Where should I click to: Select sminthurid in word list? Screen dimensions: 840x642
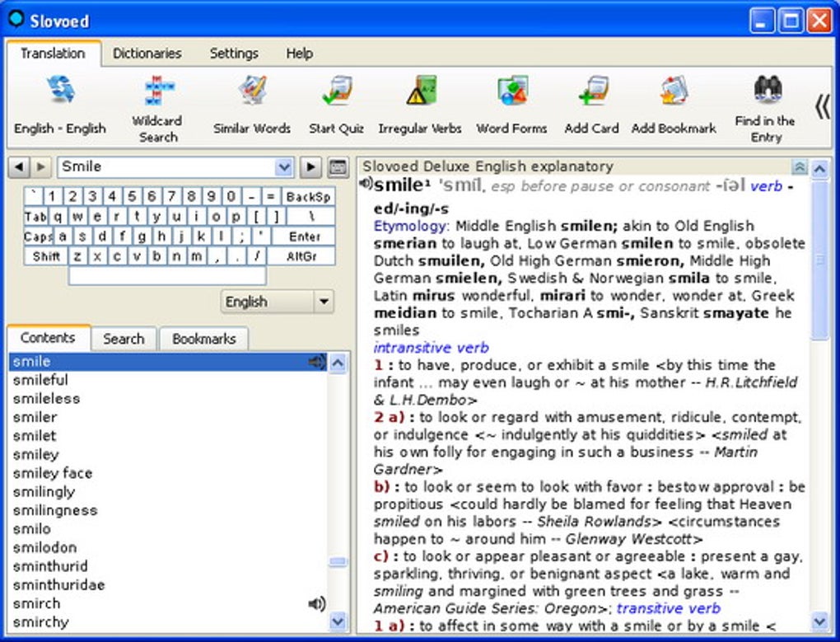168,566
